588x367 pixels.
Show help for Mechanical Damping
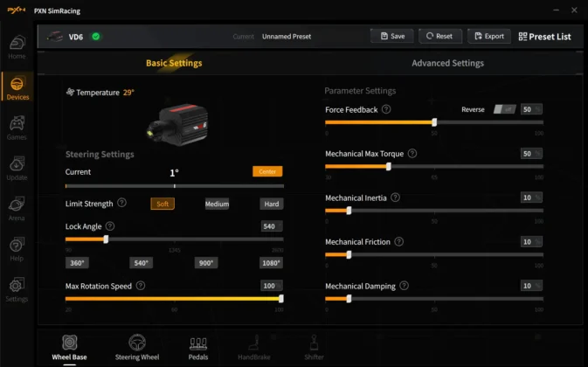tap(404, 286)
